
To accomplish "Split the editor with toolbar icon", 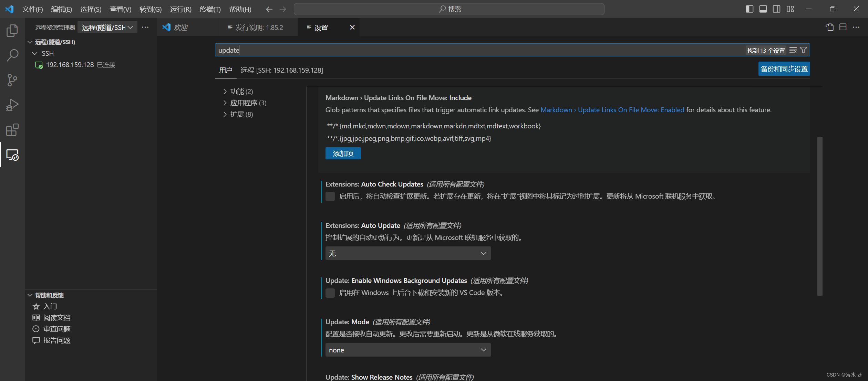I will pyautogui.click(x=843, y=27).
